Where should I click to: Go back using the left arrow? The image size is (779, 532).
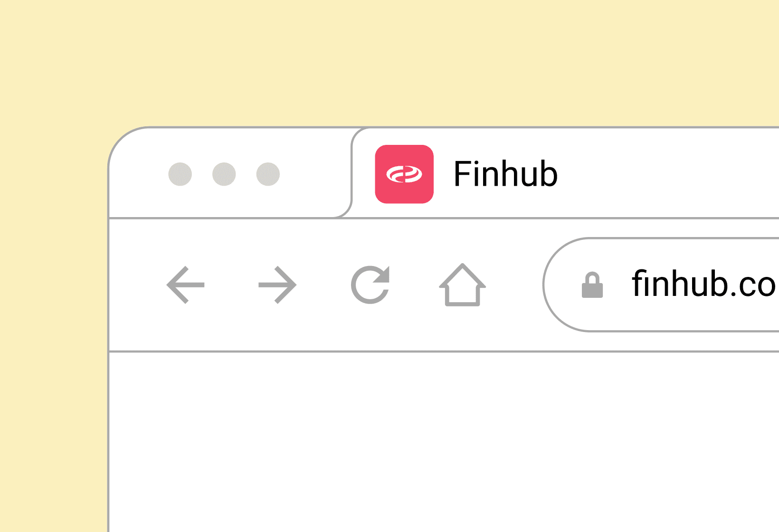pos(185,285)
